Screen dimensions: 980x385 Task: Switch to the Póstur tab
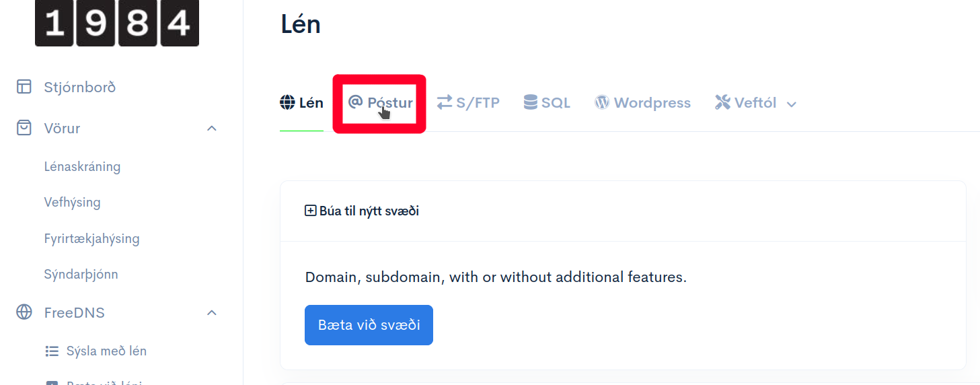point(381,103)
